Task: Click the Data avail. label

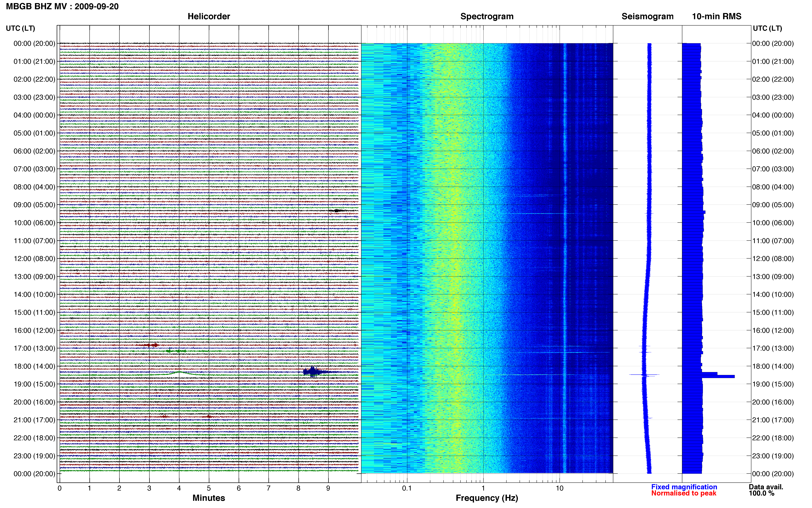Action: [x=766, y=487]
